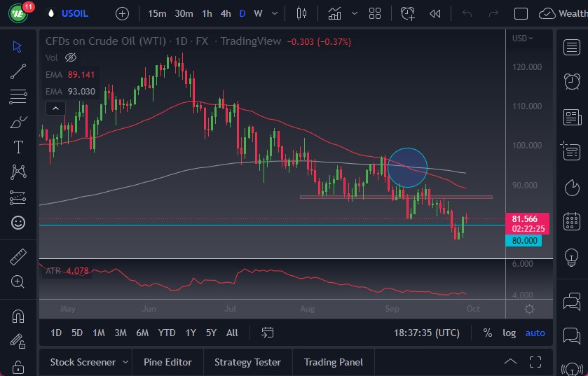
Task: Toggle volume indicator visibility eye
Action: [x=70, y=57]
